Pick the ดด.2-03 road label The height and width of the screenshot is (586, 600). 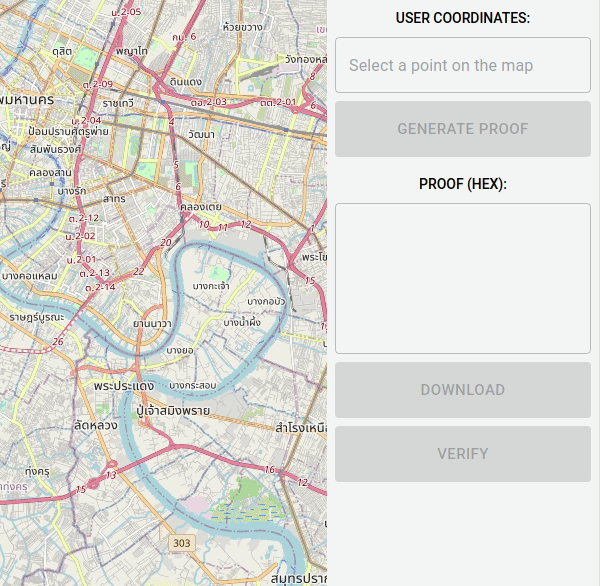209,102
